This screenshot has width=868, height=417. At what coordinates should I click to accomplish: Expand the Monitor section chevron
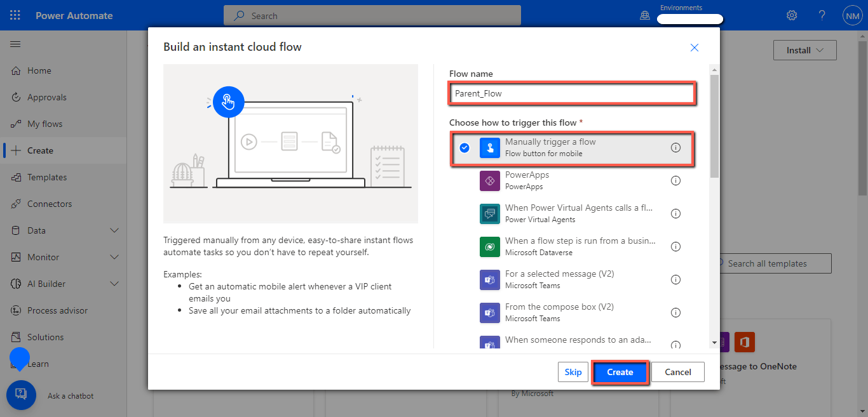click(x=114, y=257)
